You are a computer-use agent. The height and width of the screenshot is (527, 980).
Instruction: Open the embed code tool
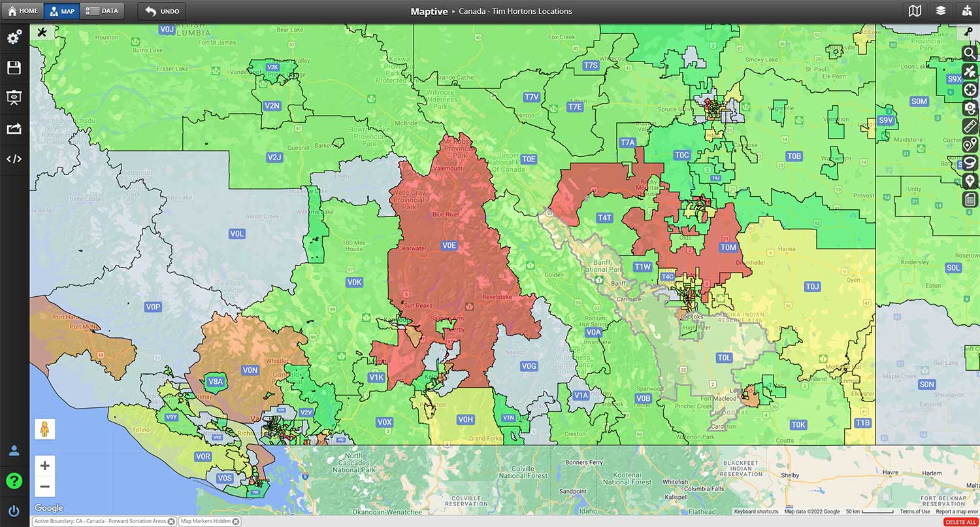click(14, 158)
